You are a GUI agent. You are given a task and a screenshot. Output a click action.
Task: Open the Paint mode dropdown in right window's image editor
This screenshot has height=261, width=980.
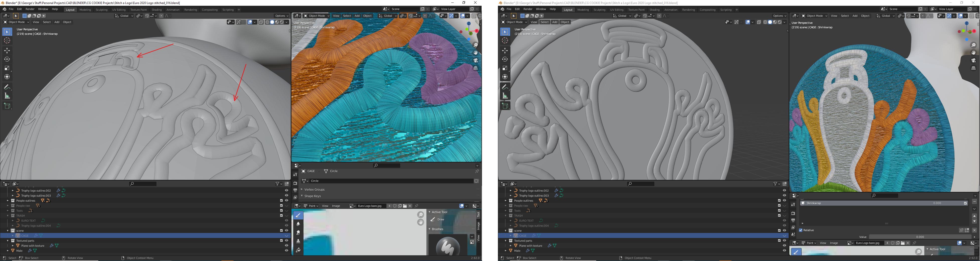click(809, 243)
